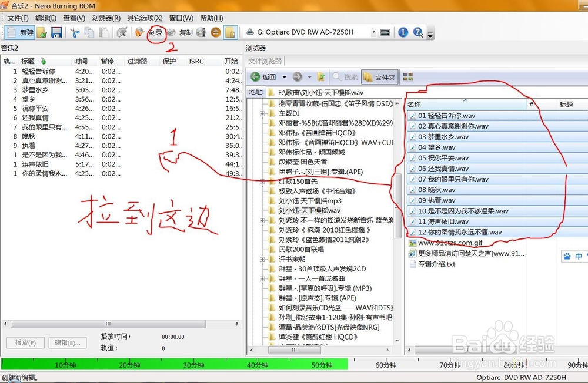Click the 暂停 column header
The height and width of the screenshot is (383, 588).
(x=111, y=61)
